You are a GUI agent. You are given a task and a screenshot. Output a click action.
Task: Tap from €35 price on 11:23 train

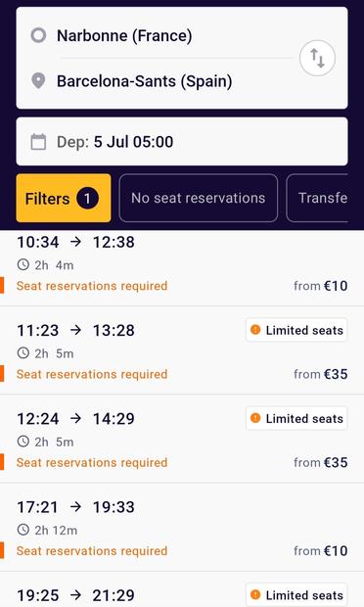tap(321, 374)
